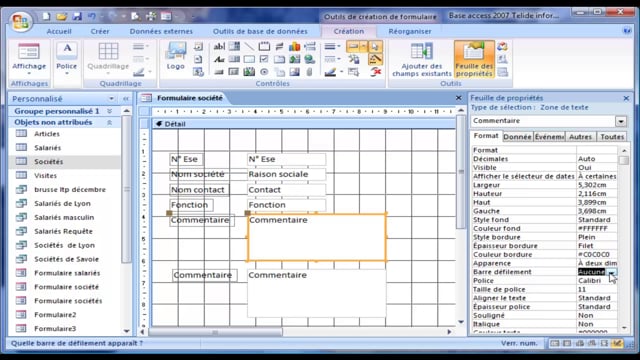Select the Text Box (abl) control tool
The height and width of the screenshot is (360, 640).
(x=220, y=47)
